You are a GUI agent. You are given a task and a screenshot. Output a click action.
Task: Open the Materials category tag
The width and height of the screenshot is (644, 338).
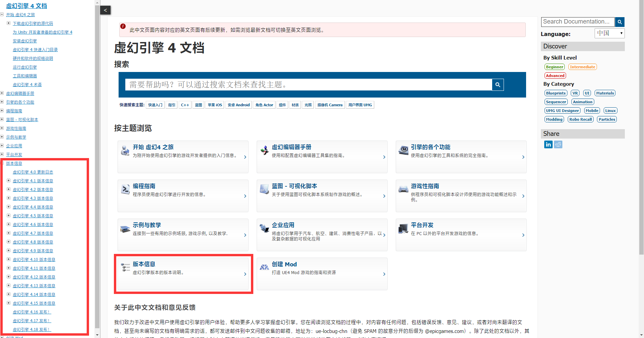click(605, 93)
